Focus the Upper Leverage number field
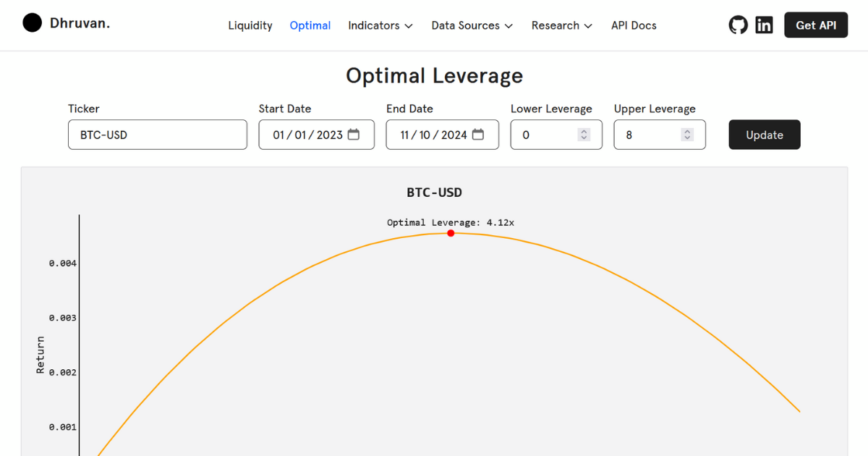 point(660,135)
